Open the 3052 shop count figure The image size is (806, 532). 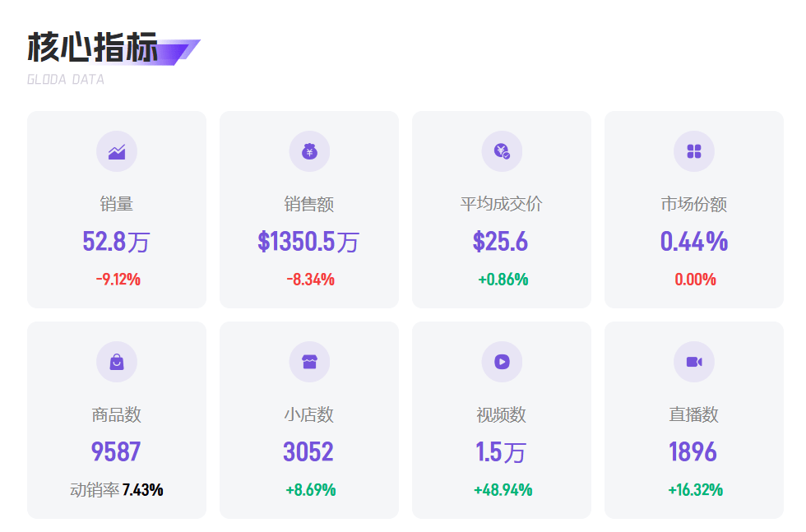(x=308, y=452)
